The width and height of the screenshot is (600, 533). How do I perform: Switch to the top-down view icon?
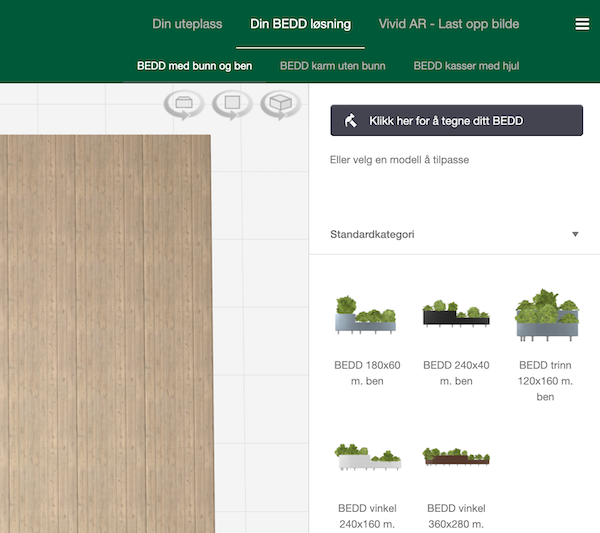(232, 103)
